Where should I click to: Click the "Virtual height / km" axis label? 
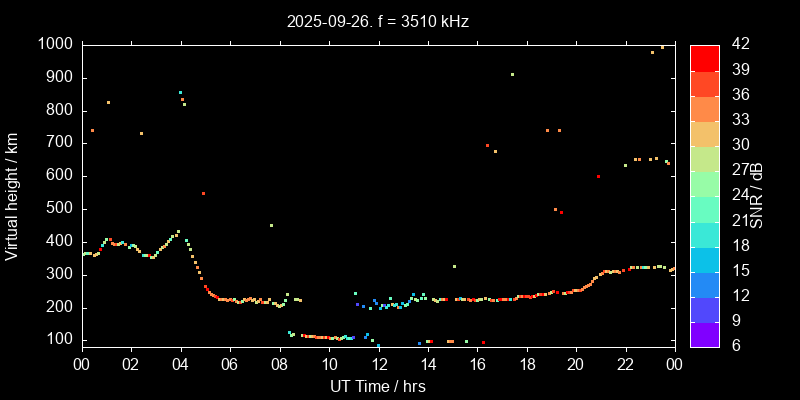point(12,195)
